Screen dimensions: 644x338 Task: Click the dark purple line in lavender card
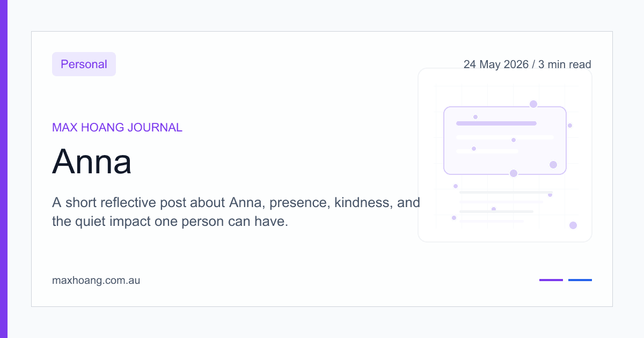[x=496, y=123]
